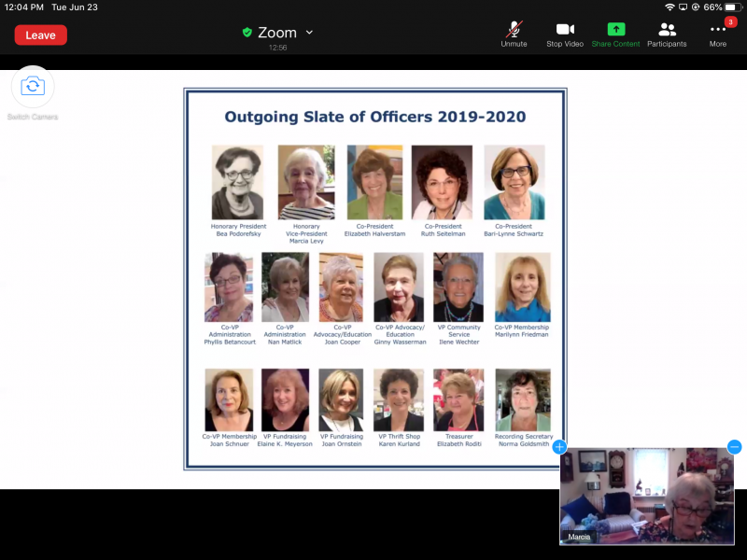747x560 pixels.
Task: Click Norma Goldsmith's photo
Action: coord(523,400)
